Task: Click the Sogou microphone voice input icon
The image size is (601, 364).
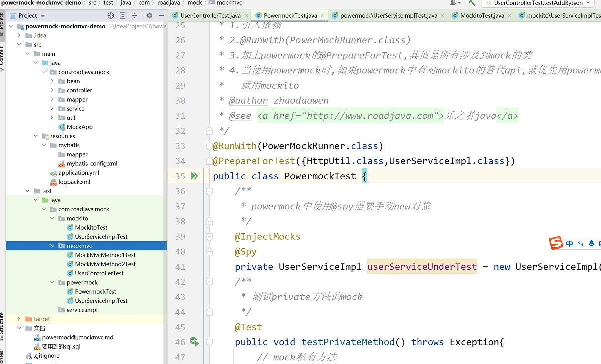Action: 591,244
